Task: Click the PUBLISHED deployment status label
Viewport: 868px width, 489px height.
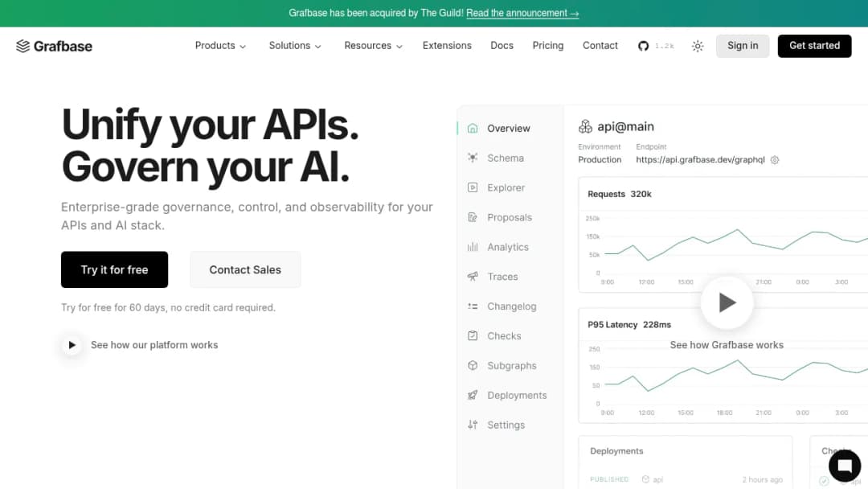Action: pyautogui.click(x=609, y=479)
